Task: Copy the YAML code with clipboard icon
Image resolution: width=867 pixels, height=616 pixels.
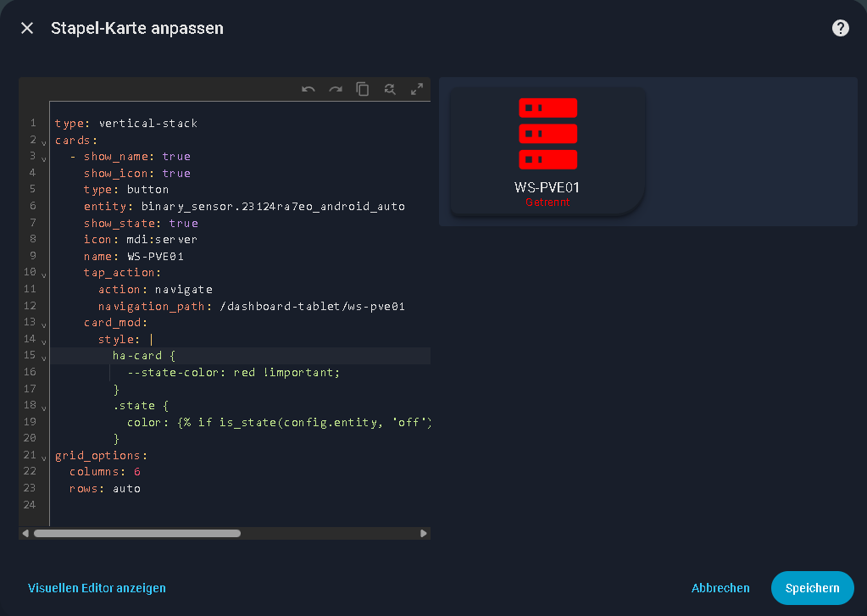Action: [363, 89]
